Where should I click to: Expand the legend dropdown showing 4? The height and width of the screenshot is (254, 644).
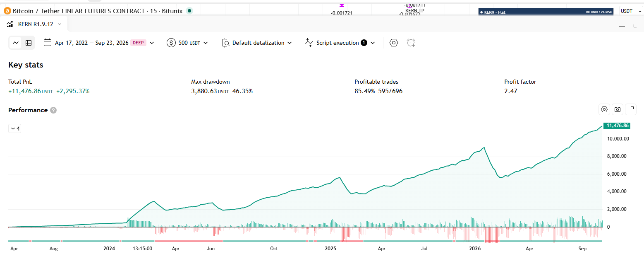coord(14,128)
